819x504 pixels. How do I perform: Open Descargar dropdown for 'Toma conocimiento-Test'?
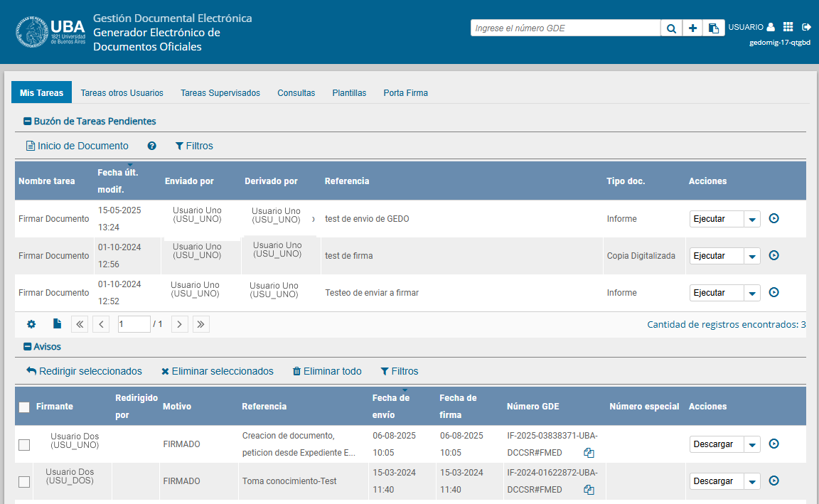point(752,481)
